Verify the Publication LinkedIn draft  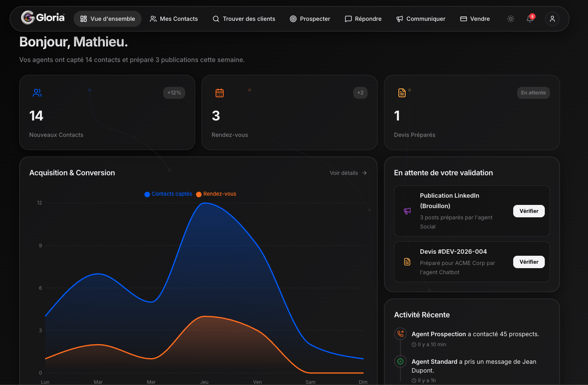(529, 211)
